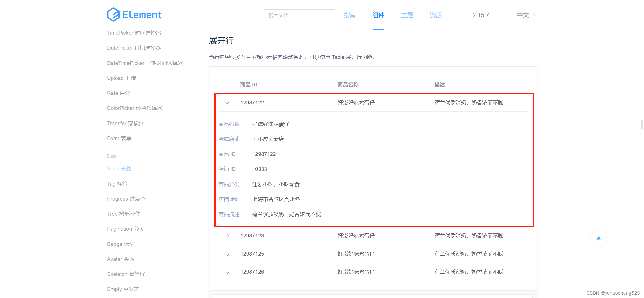
Task: Click the Element logo
Action: tap(134, 15)
